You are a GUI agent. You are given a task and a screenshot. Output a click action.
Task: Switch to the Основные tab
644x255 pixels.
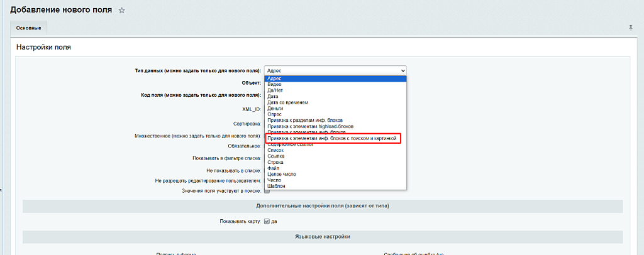pos(29,28)
